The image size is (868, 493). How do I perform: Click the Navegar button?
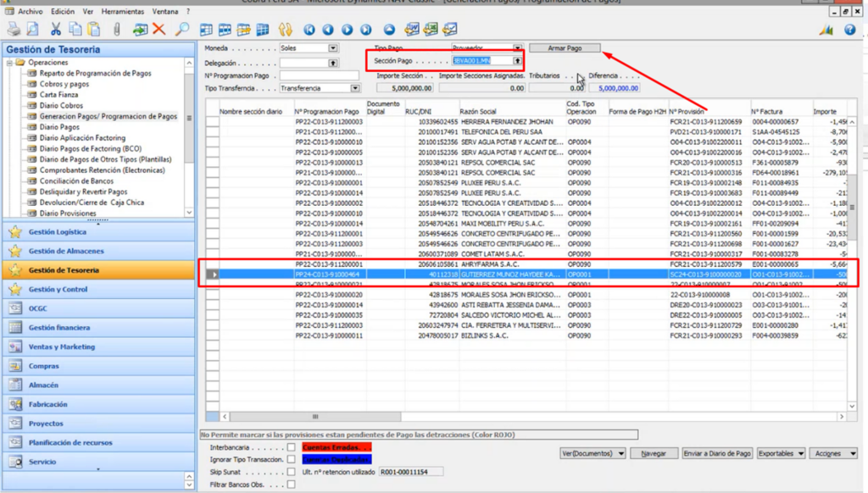pyautogui.click(x=654, y=453)
